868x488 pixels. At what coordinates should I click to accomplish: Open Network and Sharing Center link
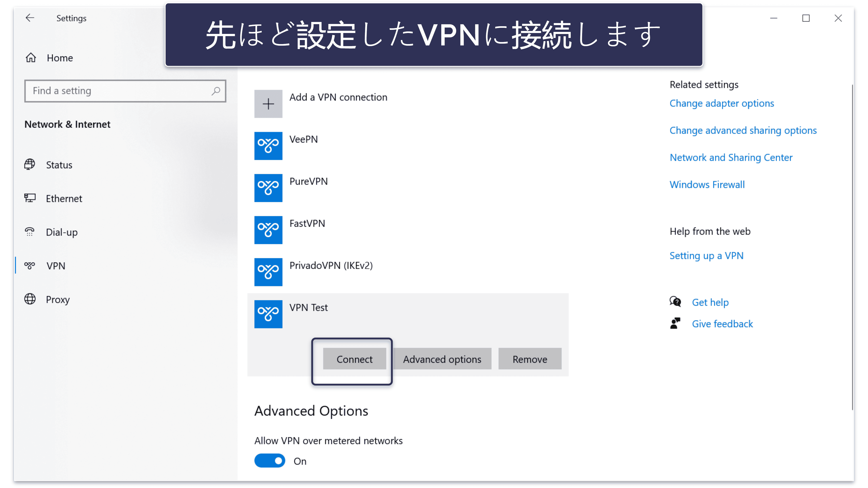pyautogui.click(x=731, y=158)
